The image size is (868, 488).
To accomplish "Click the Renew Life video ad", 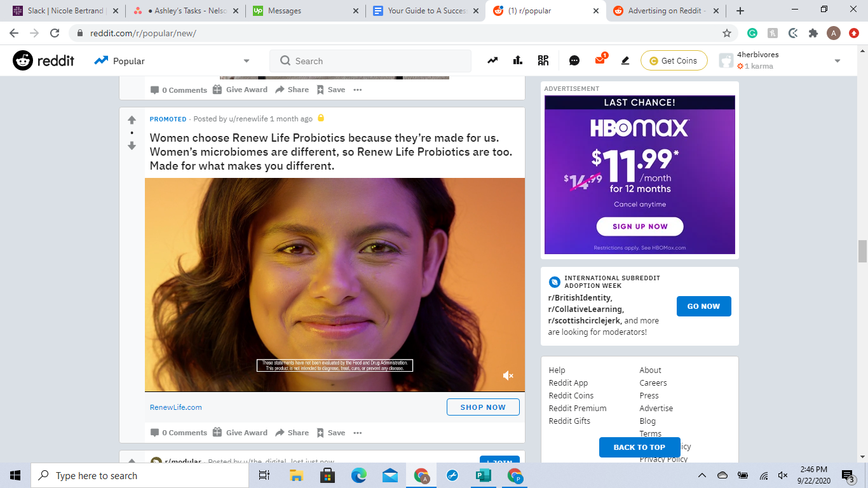I will coord(335,285).
